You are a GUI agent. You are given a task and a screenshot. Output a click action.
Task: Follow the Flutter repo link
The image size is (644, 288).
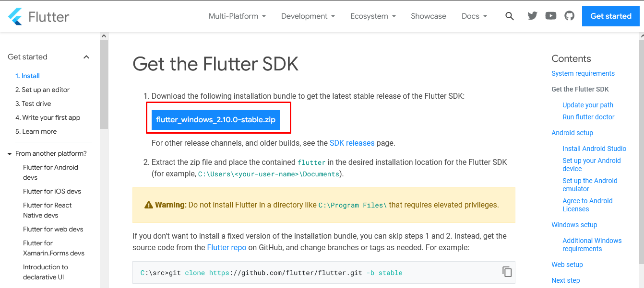(227, 248)
